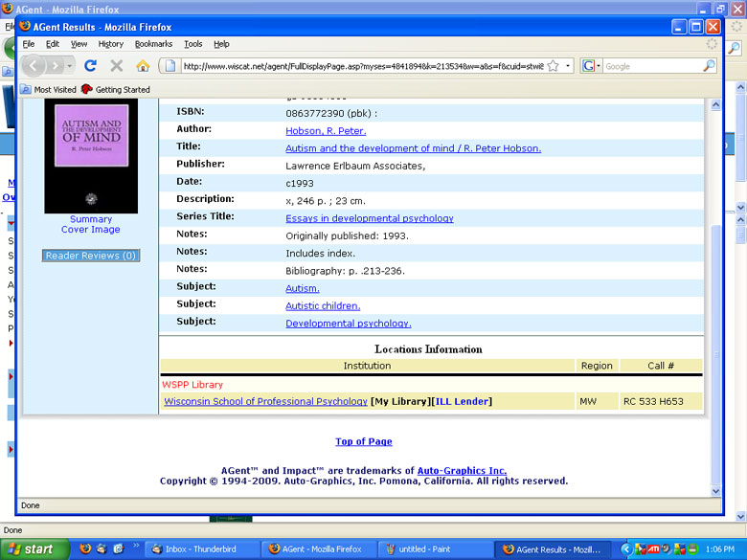The image size is (747, 560).
Task: Click the Back navigation arrow button
Action: 33,66
